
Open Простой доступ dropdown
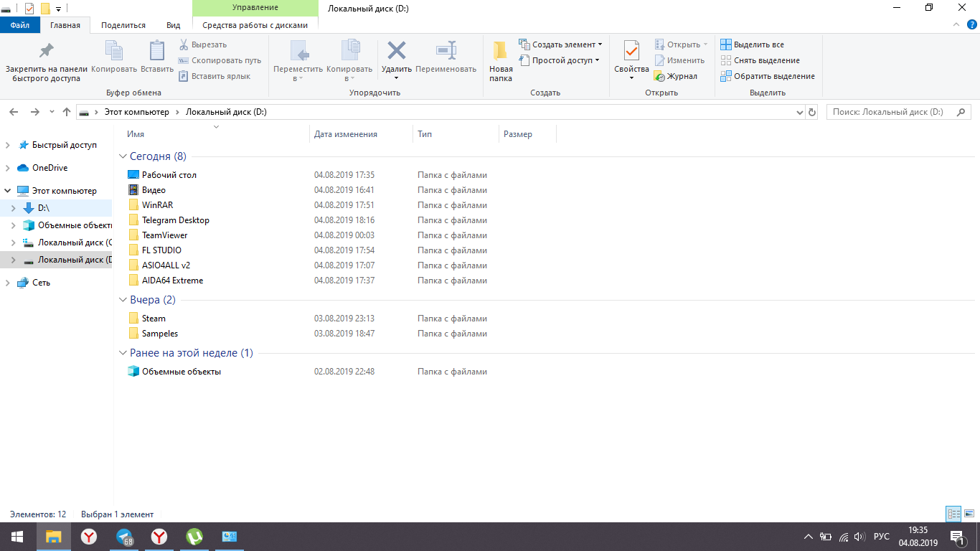559,60
